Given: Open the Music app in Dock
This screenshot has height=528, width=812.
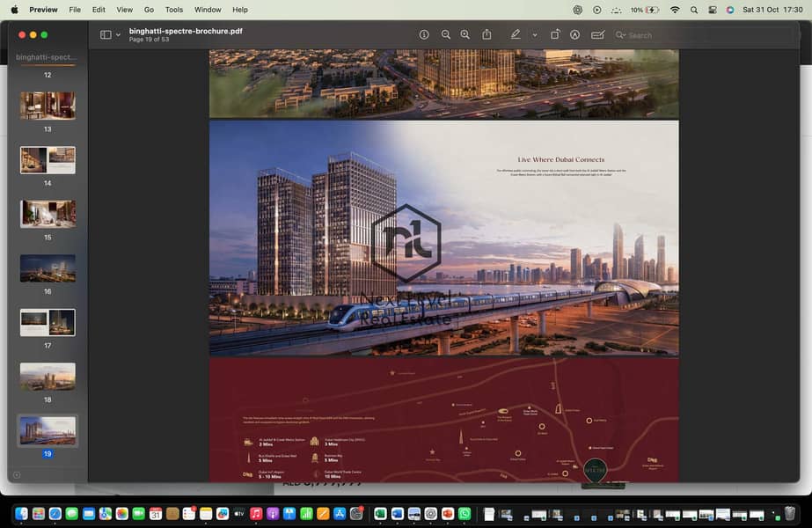Looking at the screenshot, I should click(256, 514).
